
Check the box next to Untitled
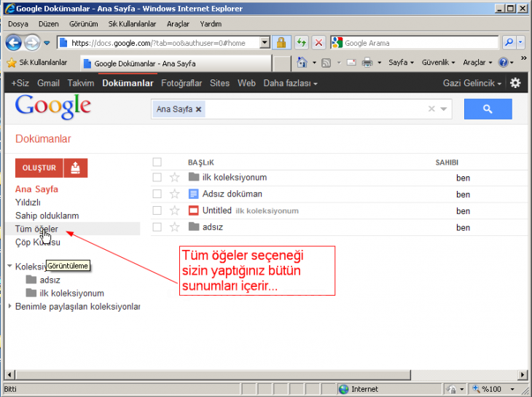coord(157,211)
